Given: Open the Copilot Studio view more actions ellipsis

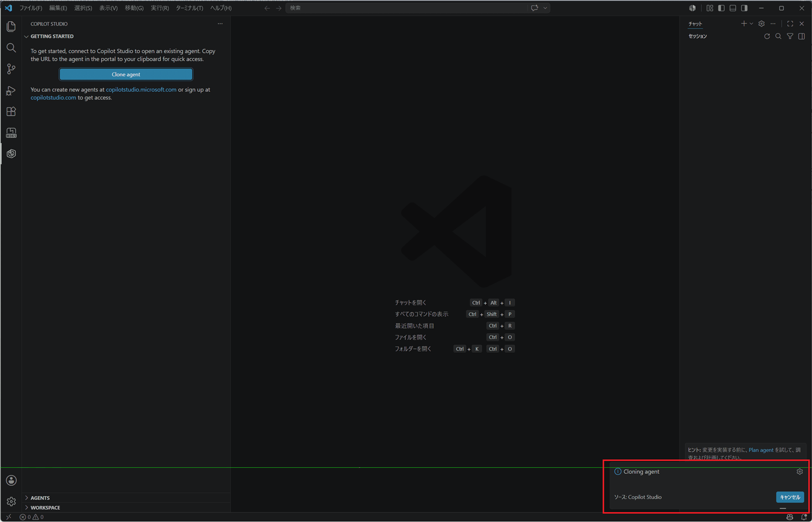Looking at the screenshot, I should click(x=220, y=24).
